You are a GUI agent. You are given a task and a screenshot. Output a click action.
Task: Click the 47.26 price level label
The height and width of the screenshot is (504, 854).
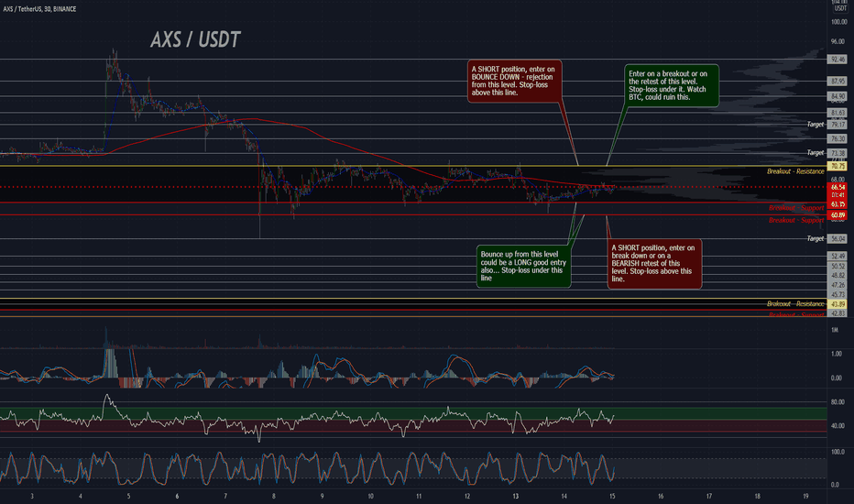[837, 285]
